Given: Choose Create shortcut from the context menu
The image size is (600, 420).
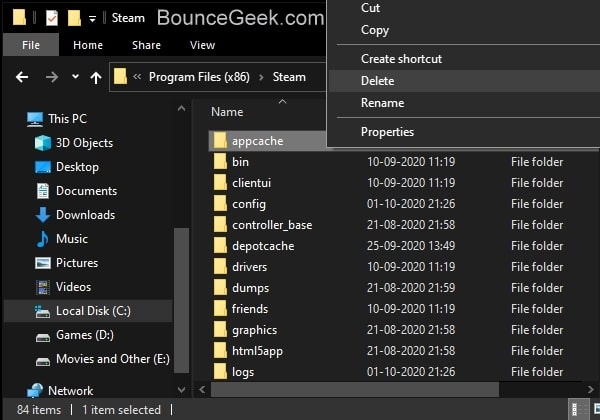Looking at the screenshot, I should click(x=464, y=59).
